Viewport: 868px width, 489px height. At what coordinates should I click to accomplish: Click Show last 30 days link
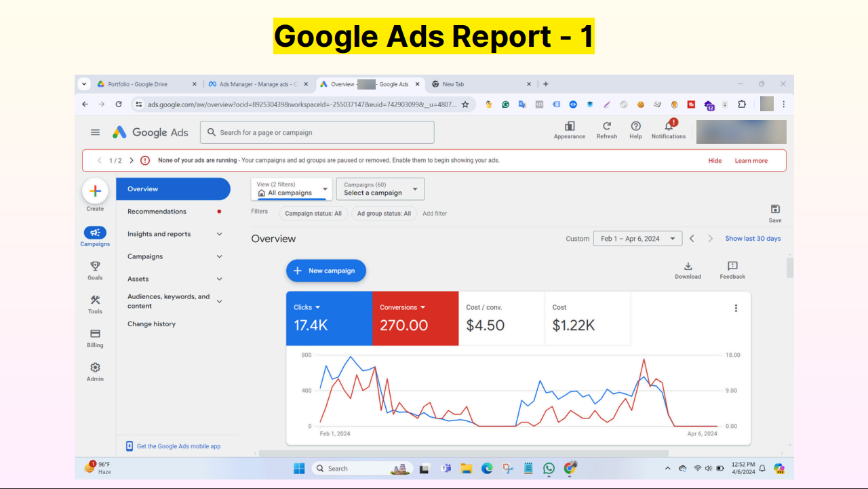753,239
